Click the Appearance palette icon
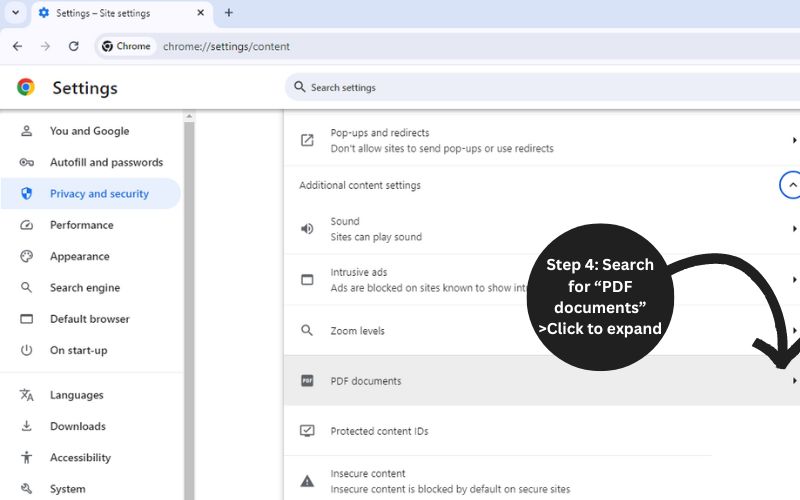The image size is (800, 500). click(27, 256)
